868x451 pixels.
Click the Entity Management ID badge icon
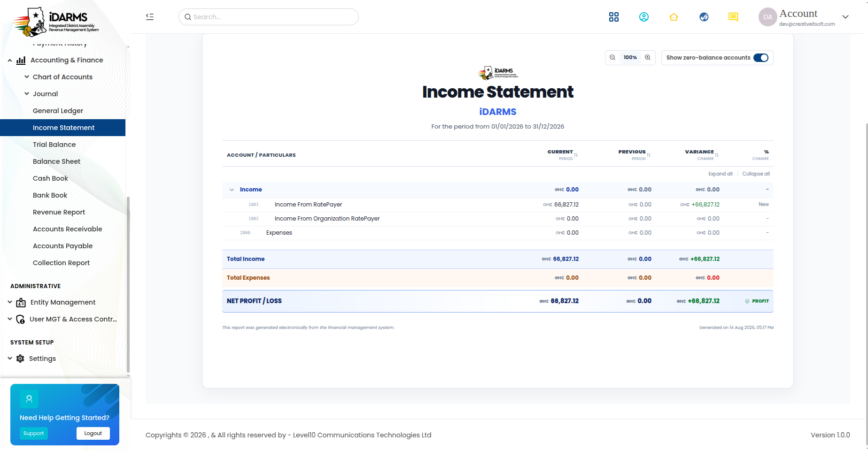(21, 302)
